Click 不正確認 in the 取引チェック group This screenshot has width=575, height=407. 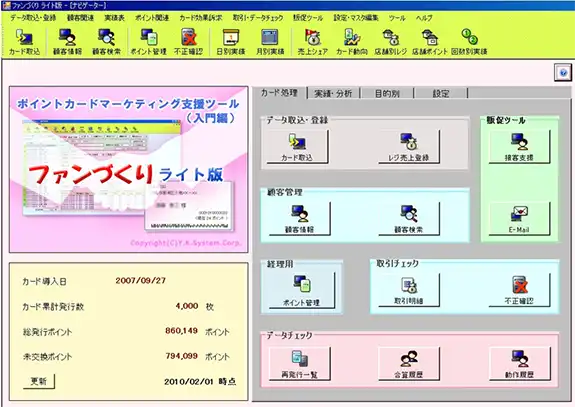pyautogui.click(x=519, y=290)
